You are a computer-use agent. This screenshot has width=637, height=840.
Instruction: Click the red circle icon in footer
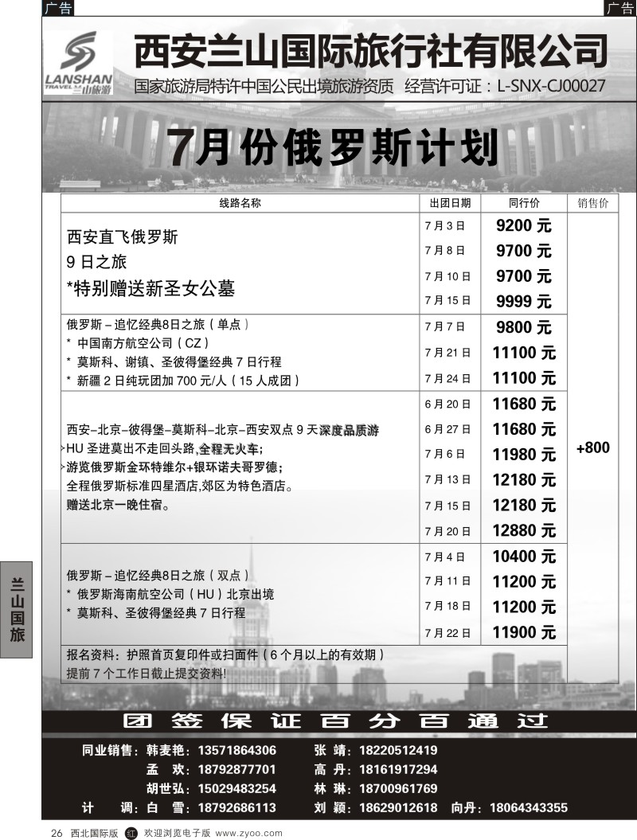pos(131,834)
